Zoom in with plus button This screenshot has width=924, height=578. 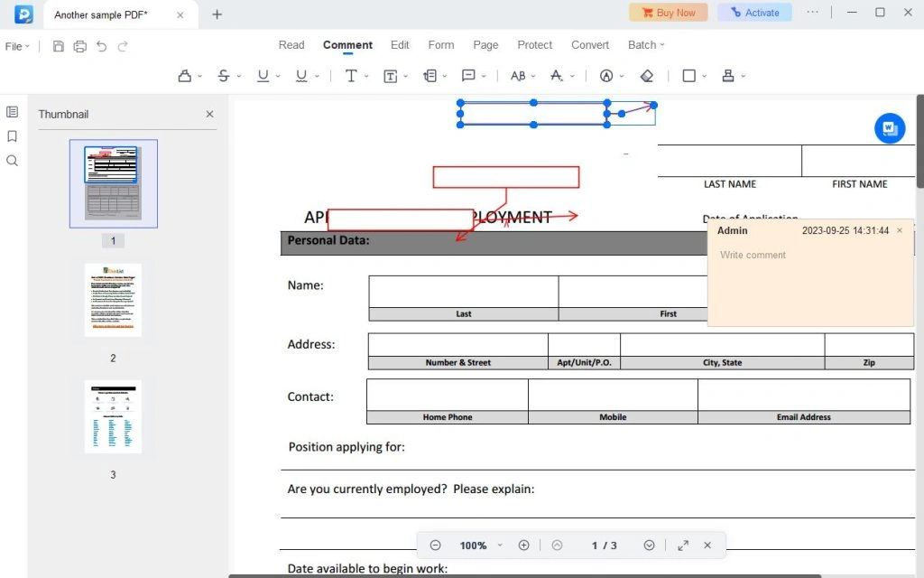point(523,545)
